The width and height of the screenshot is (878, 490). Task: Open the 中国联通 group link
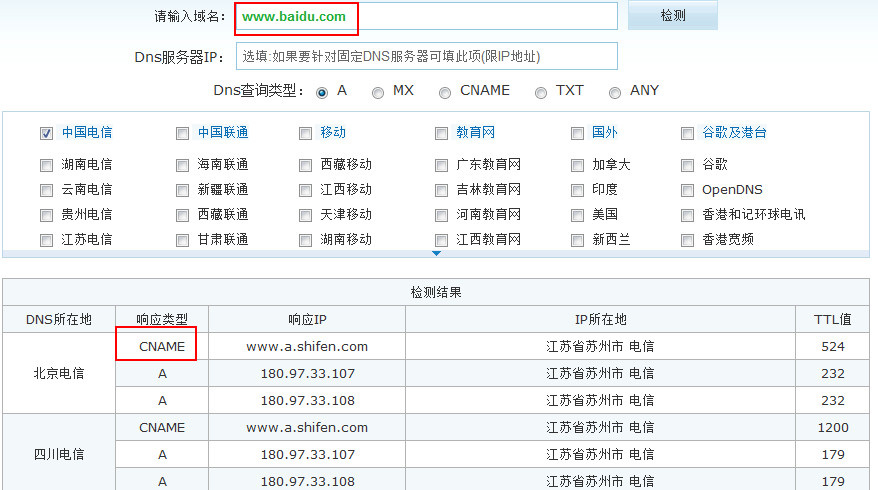(x=223, y=133)
